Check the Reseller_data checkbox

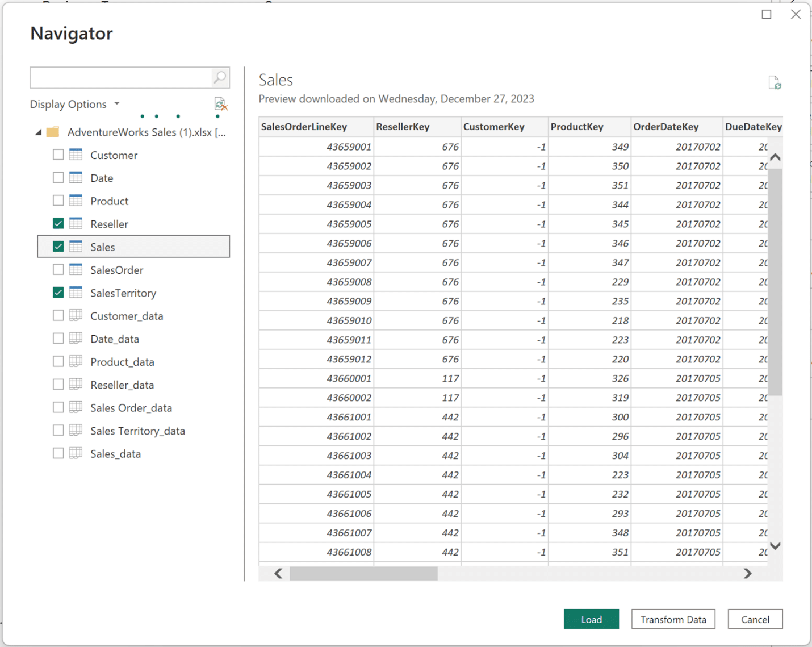tap(58, 385)
